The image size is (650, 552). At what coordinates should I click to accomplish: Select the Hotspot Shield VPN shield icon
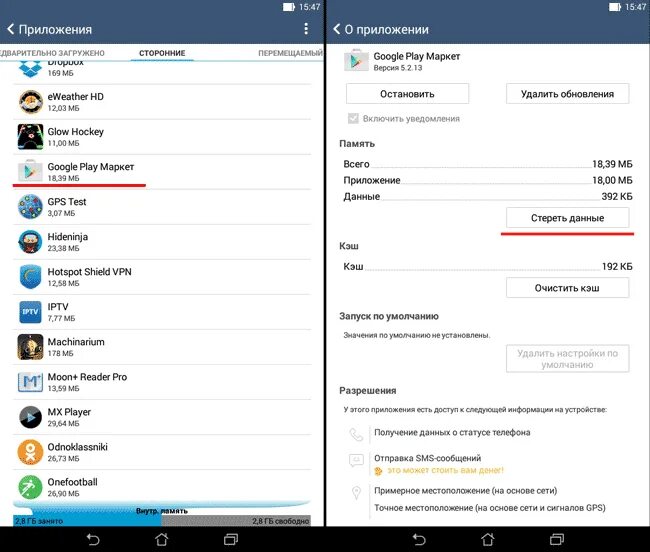(x=30, y=277)
